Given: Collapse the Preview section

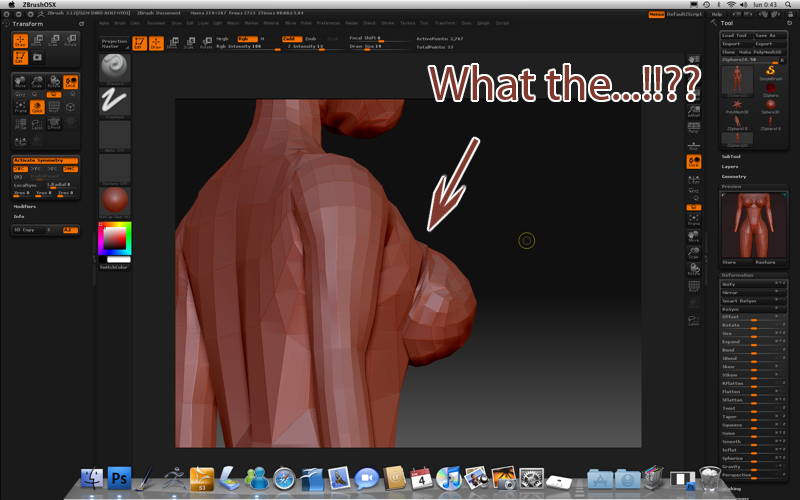Looking at the screenshot, I should (731, 187).
